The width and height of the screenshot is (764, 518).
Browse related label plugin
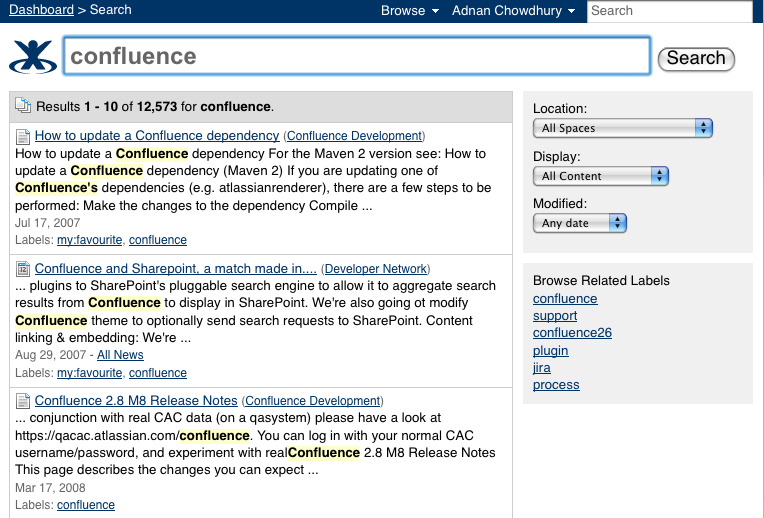(x=551, y=350)
